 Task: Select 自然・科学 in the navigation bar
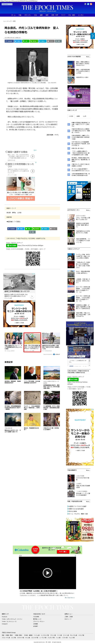point(55,15)
